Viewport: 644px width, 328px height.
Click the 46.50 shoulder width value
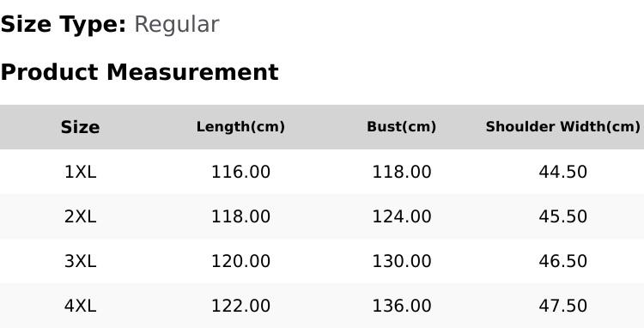tap(562, 262)
